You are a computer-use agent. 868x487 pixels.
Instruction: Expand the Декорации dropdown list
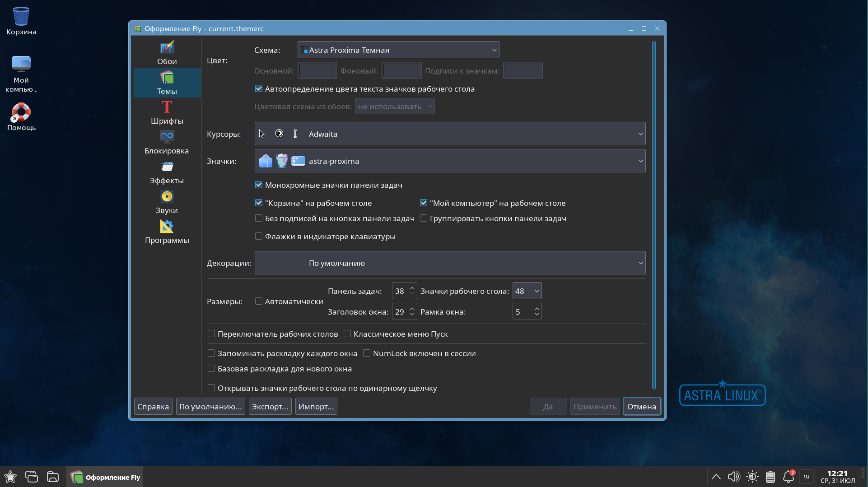[450, 263]
